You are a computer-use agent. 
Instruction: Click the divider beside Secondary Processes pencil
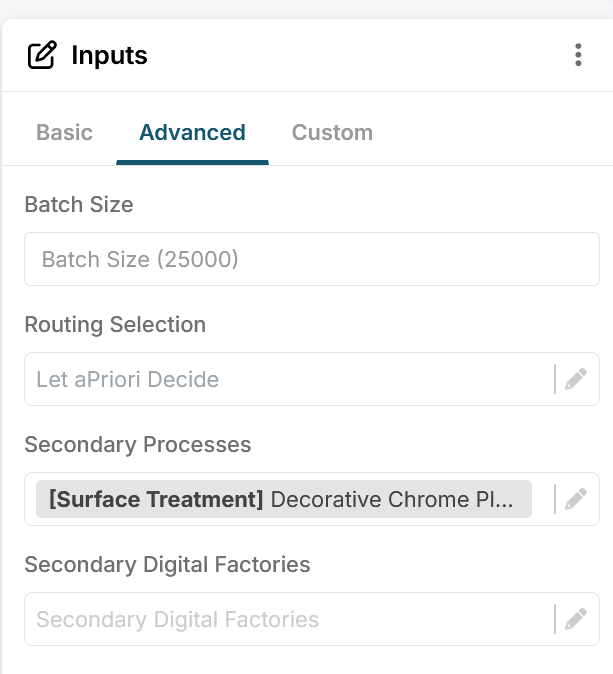click(555, 499)
